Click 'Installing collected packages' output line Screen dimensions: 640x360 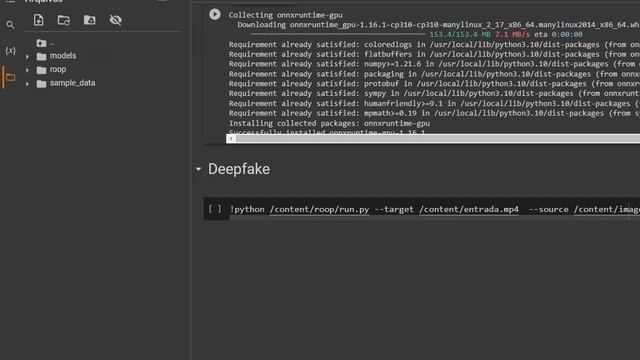pos(329,123)
